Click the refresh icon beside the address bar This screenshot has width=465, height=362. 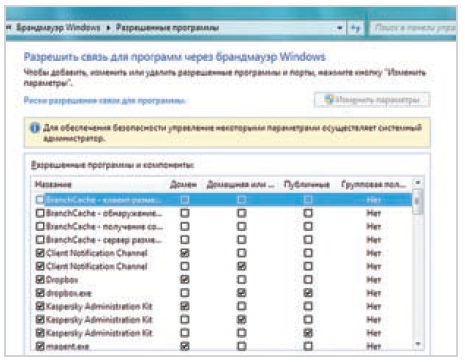coord(356,28)
